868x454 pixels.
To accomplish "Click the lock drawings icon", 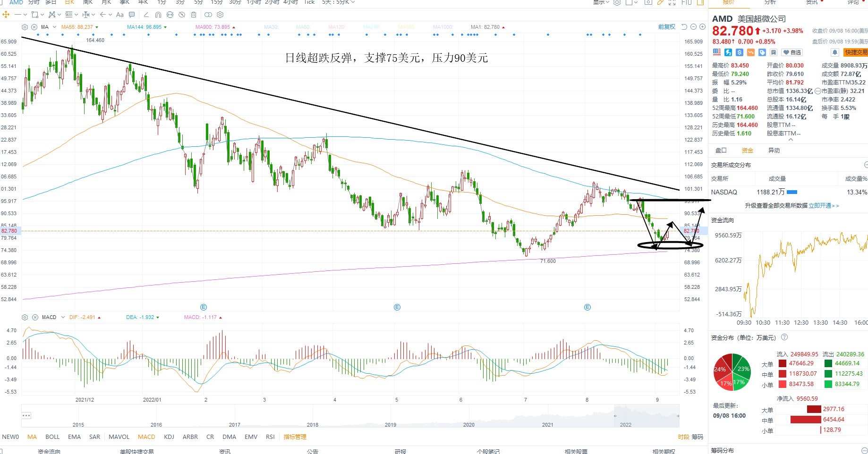I will [x=170, y=15].
